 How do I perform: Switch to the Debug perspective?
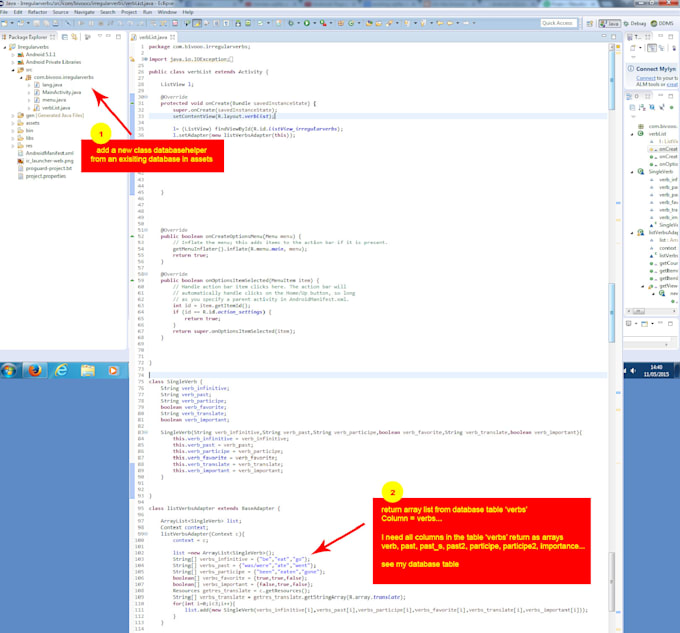pyautogui.click(x=634, y=23)
